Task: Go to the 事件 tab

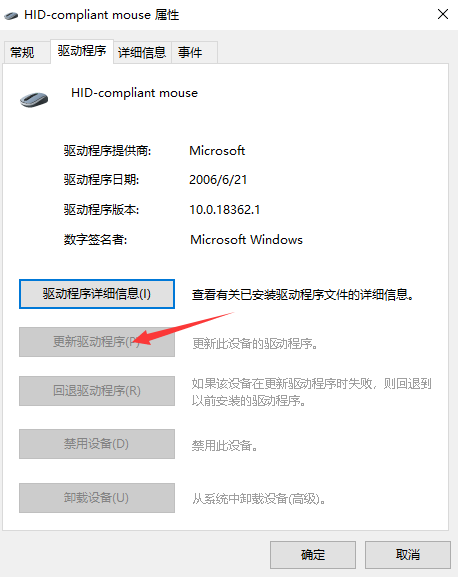Action: point(190,52)
